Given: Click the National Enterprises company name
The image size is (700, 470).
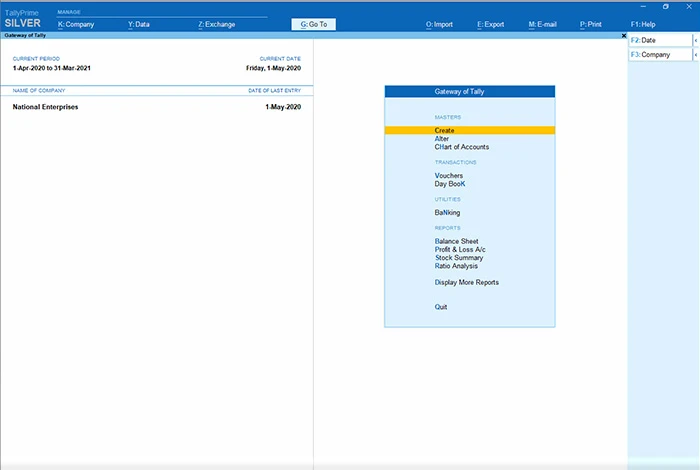Looking at the screenshot, I should tap(45, 107).
